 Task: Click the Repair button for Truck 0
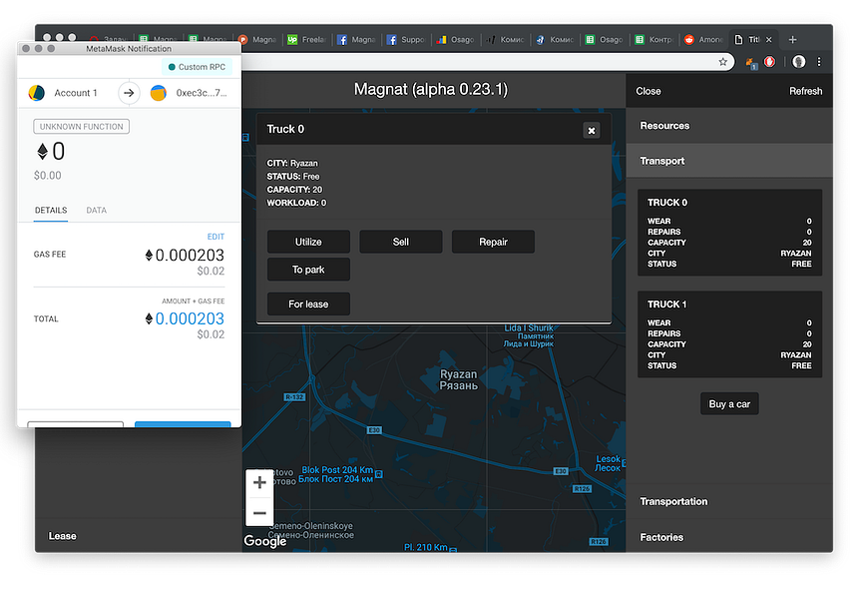point(493,242)
